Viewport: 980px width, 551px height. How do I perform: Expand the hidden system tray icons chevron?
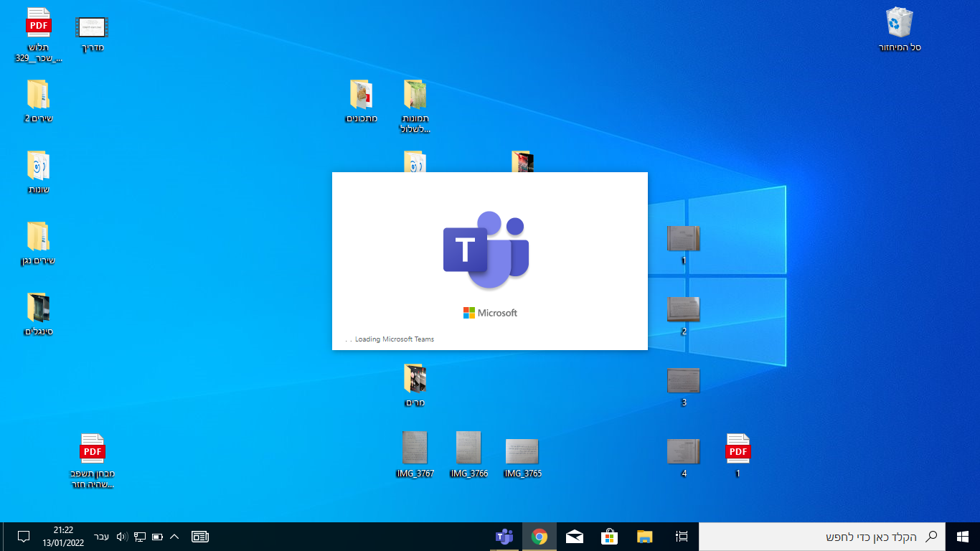coord(174,537)
